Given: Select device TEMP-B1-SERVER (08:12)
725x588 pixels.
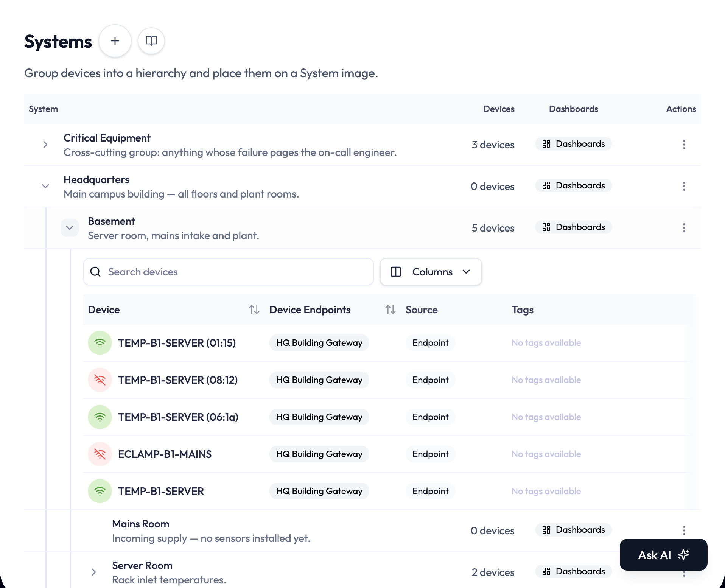Looking at the screenshot, I should [178, 380].
